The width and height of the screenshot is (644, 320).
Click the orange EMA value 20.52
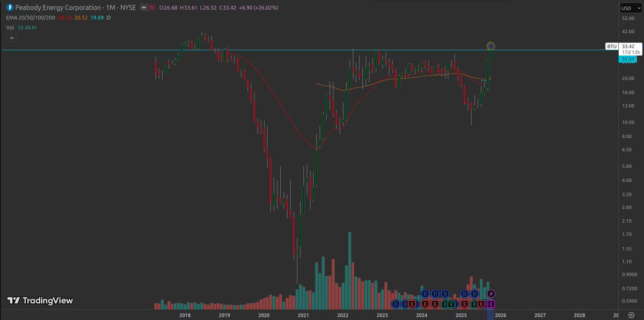point(81,18)
